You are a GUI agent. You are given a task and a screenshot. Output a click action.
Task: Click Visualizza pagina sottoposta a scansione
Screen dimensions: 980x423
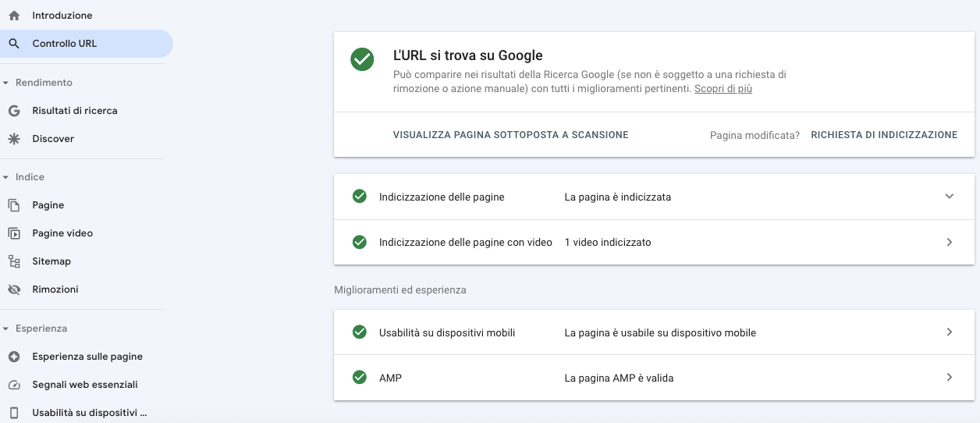coord(510,135)
